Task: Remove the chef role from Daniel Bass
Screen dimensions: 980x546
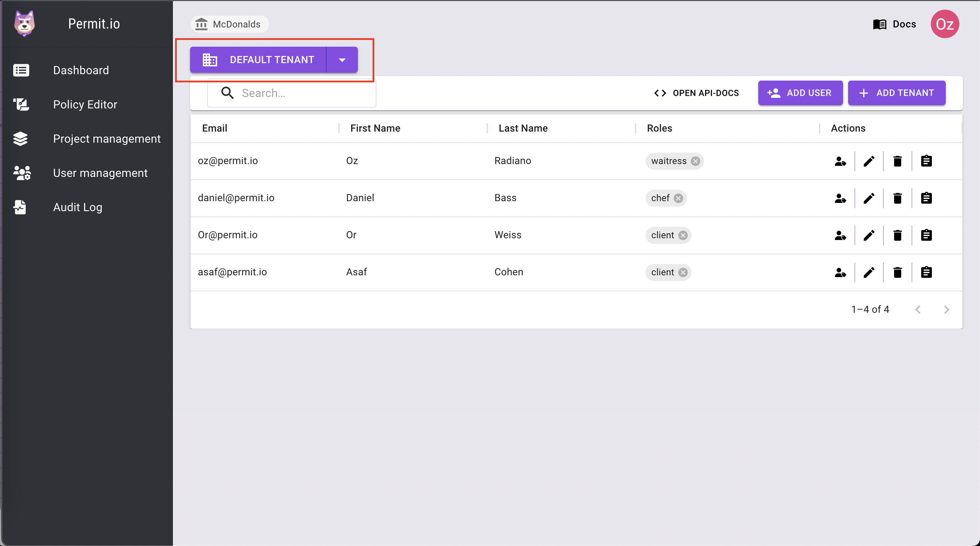Action: click(x=678, y=198)
